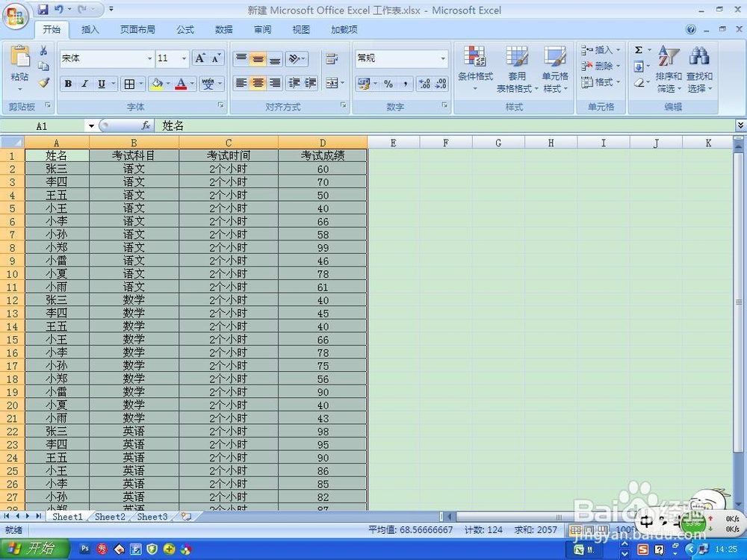Click Delete cells (删除) button
Screen dimensions: 747x560
pos(601,66)
